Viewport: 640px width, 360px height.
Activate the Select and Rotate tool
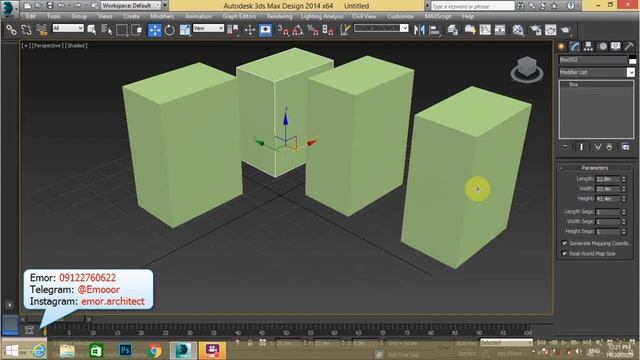click(x=169, y=30)
